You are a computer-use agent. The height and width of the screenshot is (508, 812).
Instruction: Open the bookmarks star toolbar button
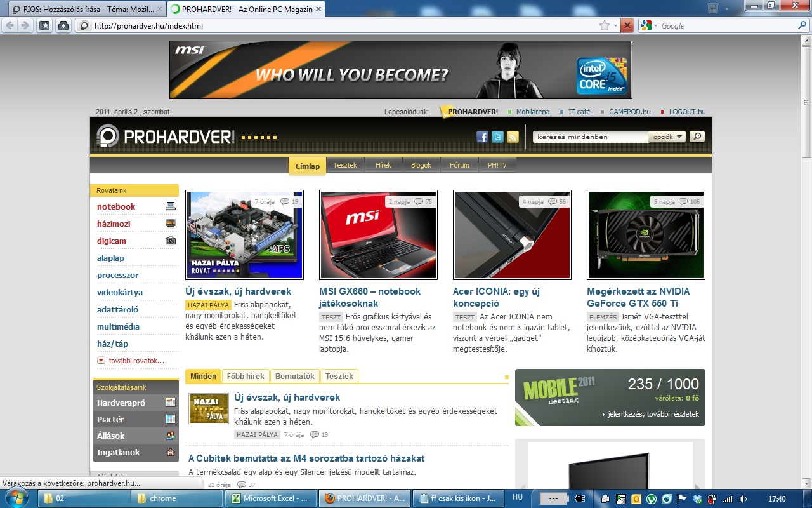(x=45, y=25)
